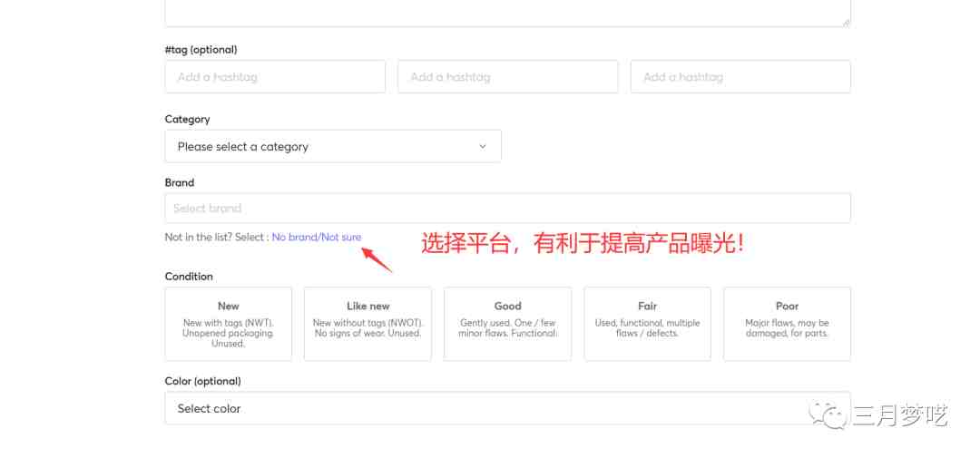Screen dimensions: 980x458
Task: Select the Fair condition option
Action: click(x=648, y=324)
